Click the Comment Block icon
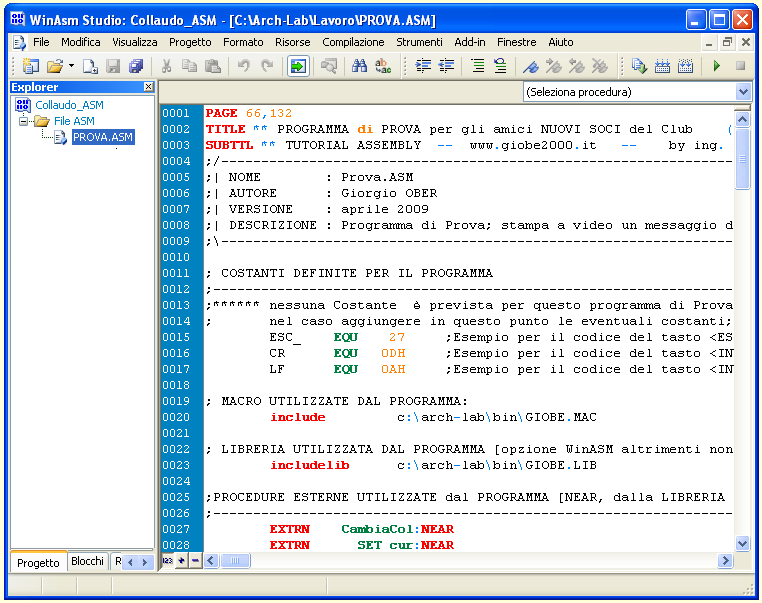This screenshot has width=762, height=603. (477, 66)
